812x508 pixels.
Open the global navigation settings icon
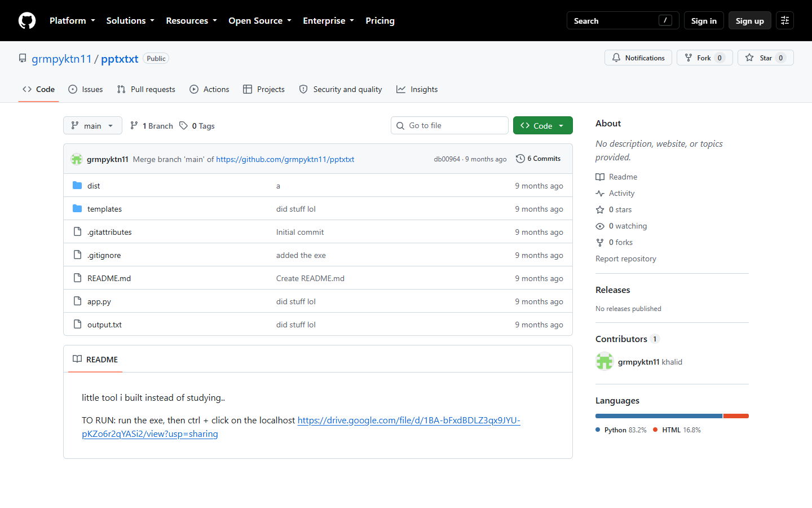coord(785,21)
